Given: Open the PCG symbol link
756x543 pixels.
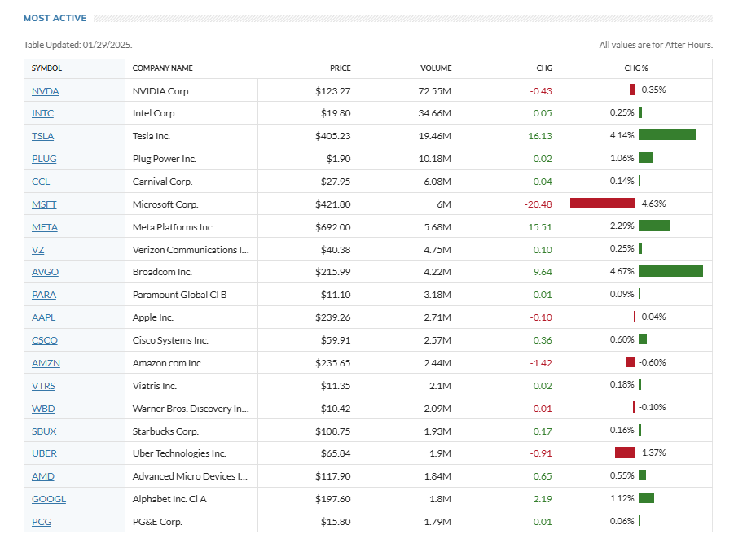Looking at the screenshot, I should 42,522.
